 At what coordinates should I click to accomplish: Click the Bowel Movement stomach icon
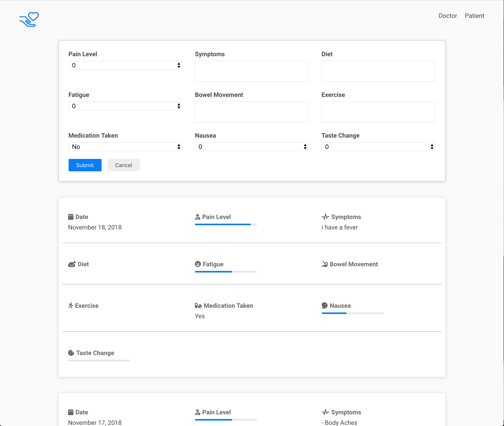tap(324, 264)
